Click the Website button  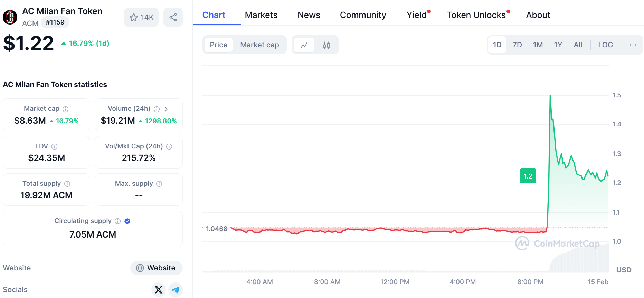[x=156, y=268]
